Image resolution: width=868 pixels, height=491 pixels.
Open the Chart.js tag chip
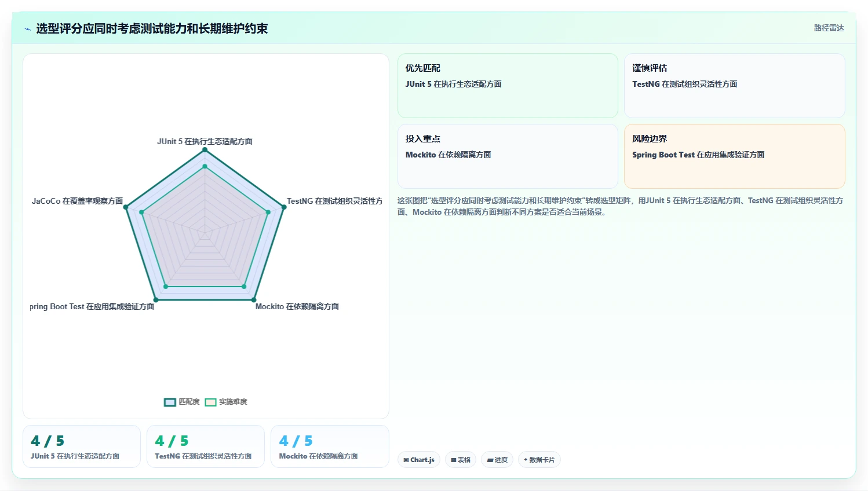click(x=419, y=460)
